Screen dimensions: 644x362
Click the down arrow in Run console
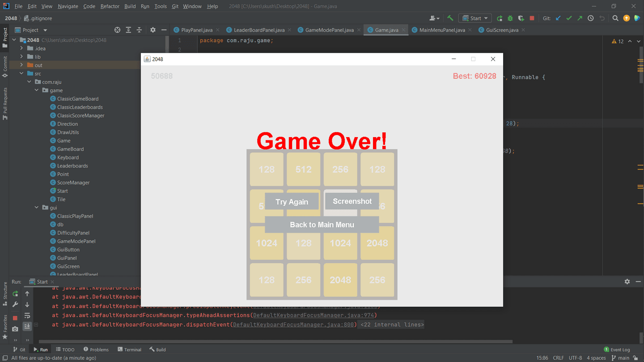click(x=27, y=305)
